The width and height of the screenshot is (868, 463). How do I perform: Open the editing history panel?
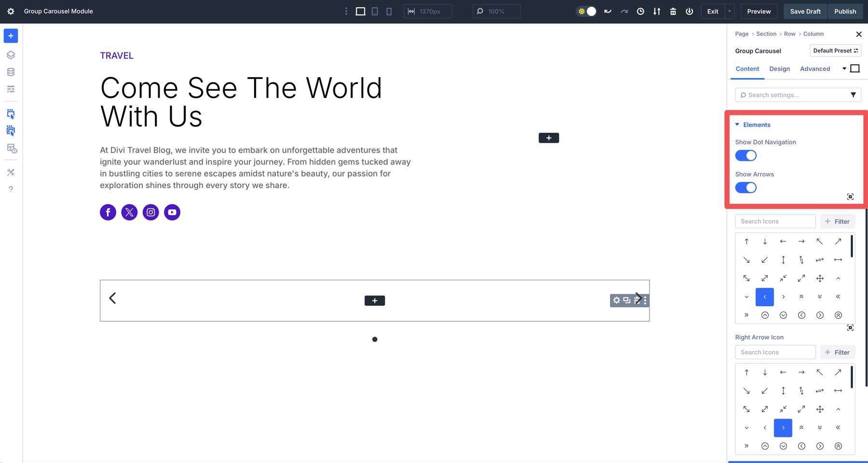tap(640, 11)
